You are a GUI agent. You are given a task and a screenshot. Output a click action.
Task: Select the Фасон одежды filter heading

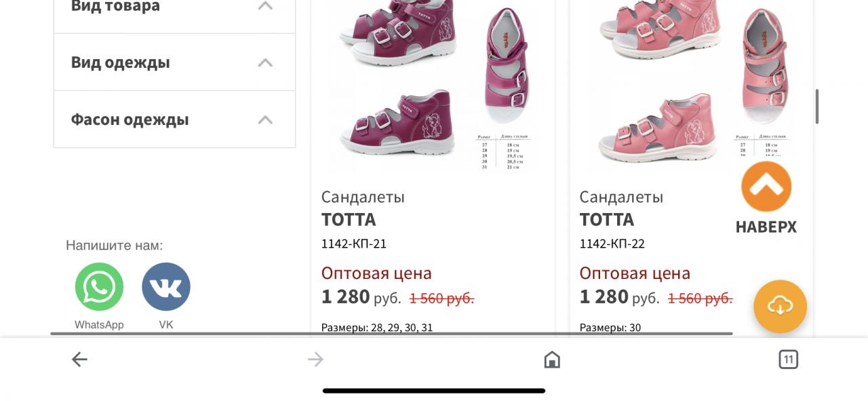point(130,119)
